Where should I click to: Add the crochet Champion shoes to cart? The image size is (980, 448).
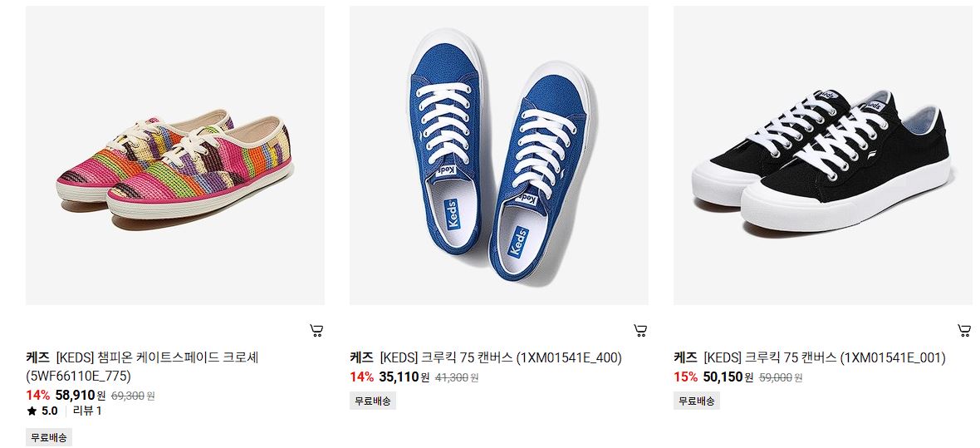click(x=317, y=330)
